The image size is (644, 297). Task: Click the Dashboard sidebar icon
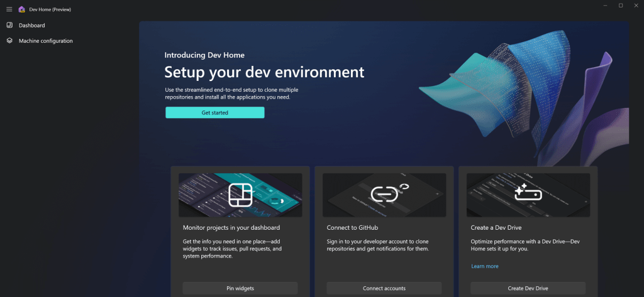click(x=9, y=25)
